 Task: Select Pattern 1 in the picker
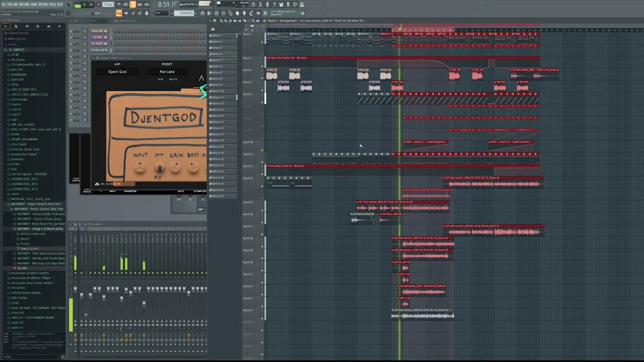[223, 36]
